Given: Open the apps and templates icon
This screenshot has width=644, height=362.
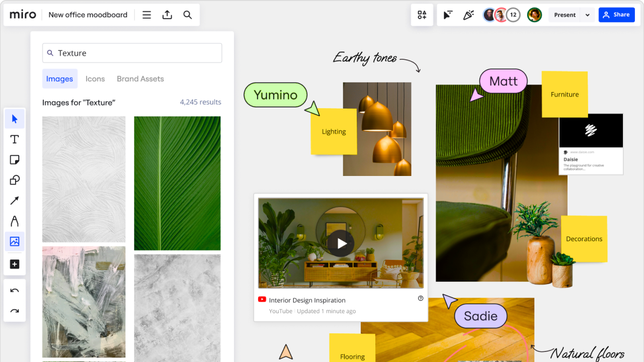Looking at the screenshot, I should [x=422, y=15].
